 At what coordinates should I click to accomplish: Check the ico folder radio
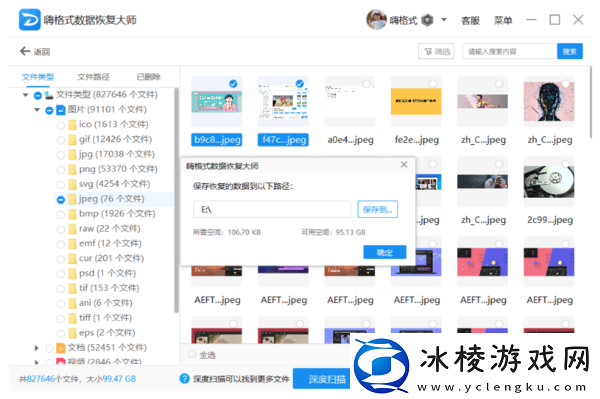click(x=60, y=125)
